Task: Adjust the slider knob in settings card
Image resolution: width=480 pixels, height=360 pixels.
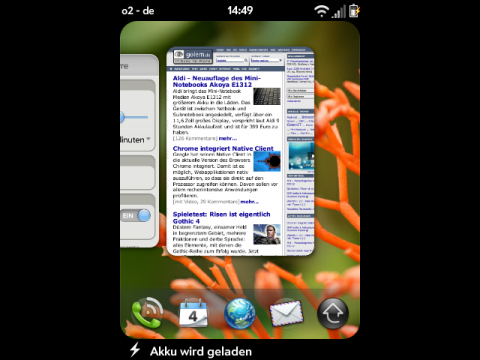Action: [122, 117]
